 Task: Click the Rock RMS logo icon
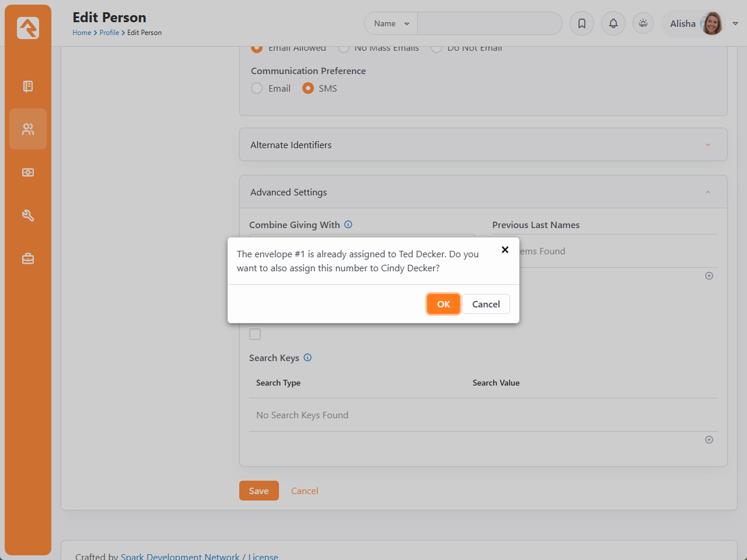(x=28, y=28)
